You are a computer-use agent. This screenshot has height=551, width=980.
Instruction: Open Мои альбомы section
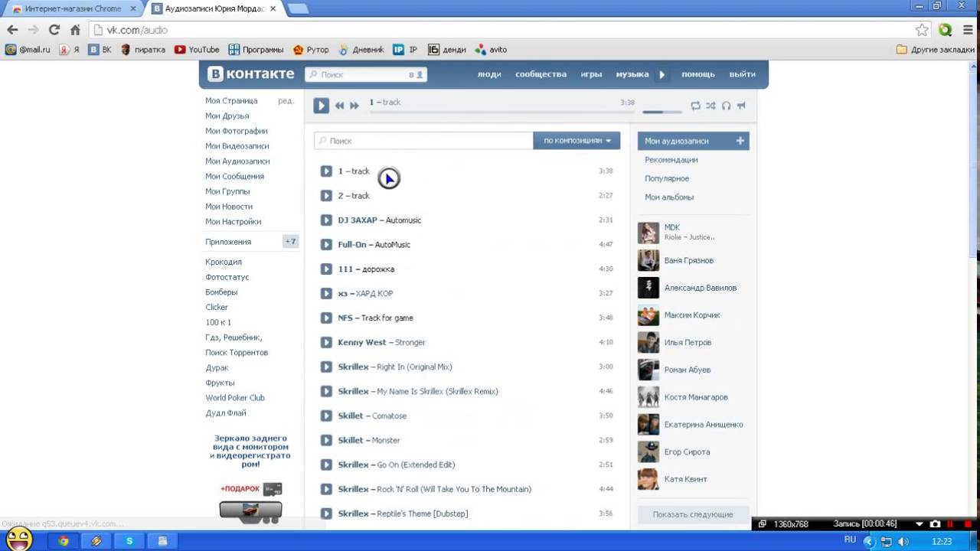coord(669,197)
